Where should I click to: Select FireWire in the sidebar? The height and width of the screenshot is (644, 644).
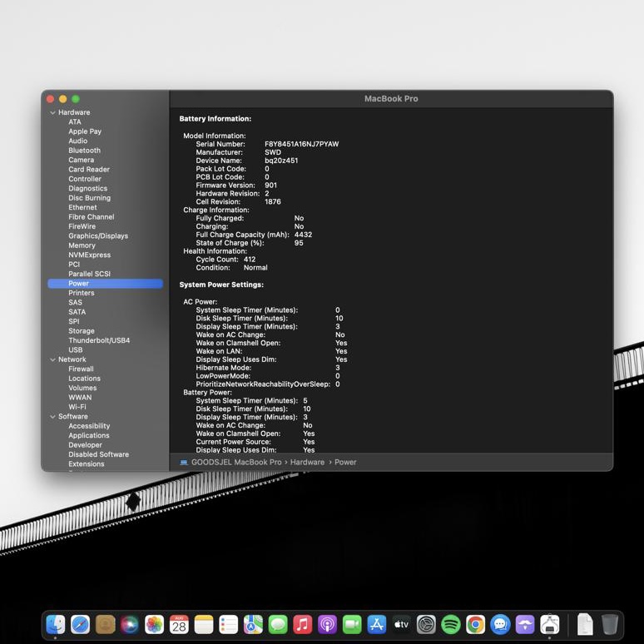point(82,226)
